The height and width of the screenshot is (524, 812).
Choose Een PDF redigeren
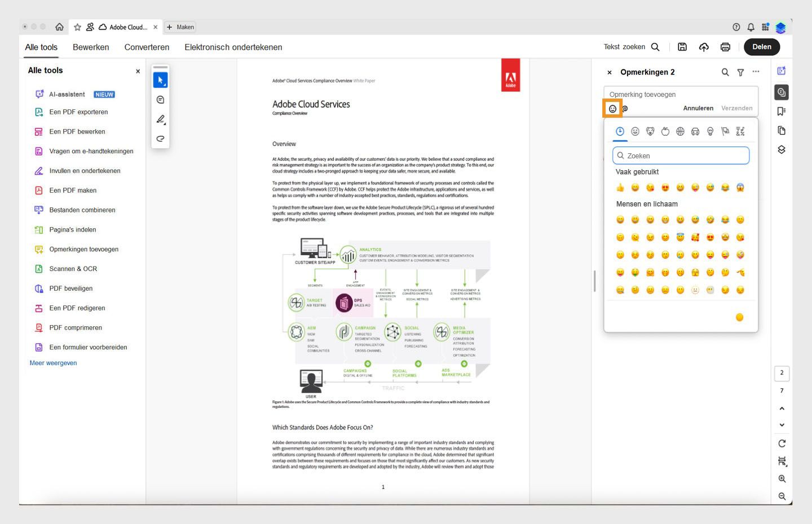point(77,308)
